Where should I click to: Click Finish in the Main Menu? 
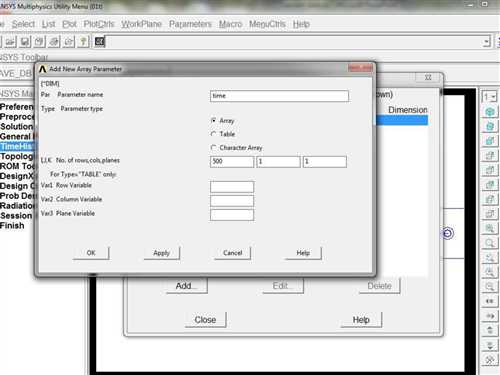[x=12, y=226]
